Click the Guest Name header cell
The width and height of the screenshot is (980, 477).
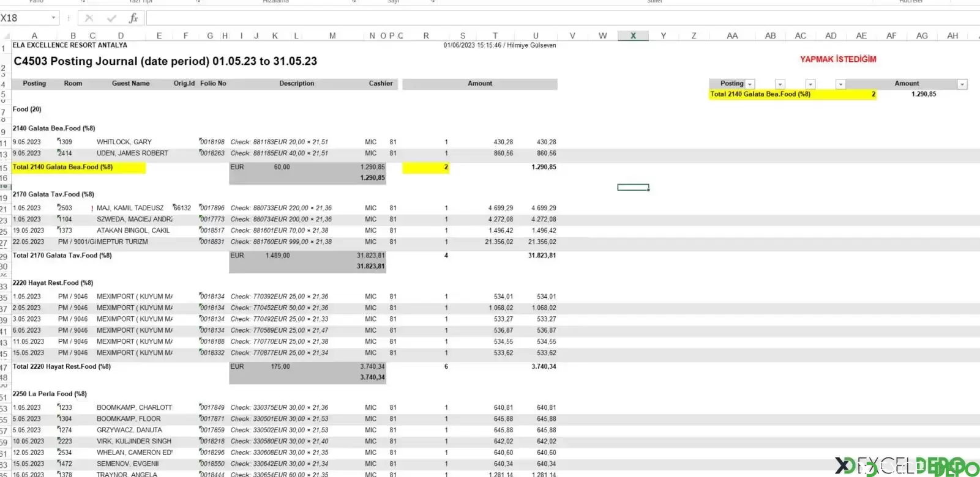130,83
